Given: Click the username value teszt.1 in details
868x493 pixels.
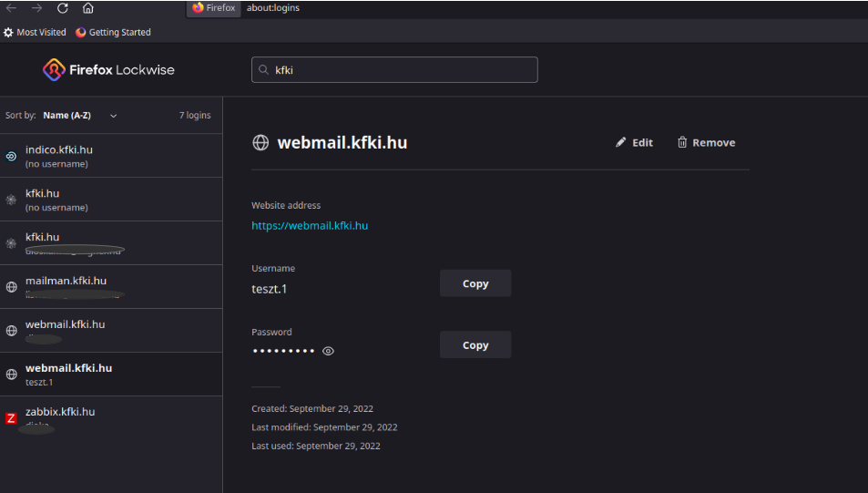Looking at the screenshot, I should pyautogui.click(x=269, y=289).
